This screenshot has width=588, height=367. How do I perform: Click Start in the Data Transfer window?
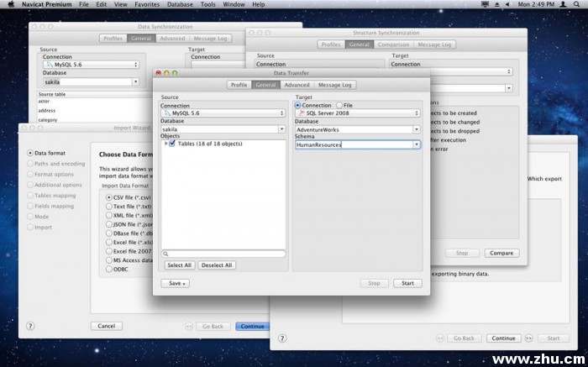pyautogui.click(x=407, y=283)
